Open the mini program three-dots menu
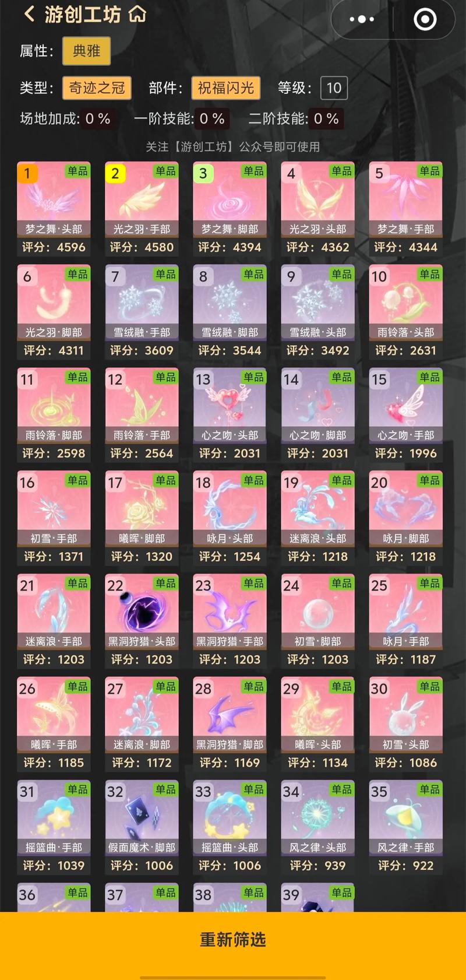The height and width of the screenshot is (980, 466). point(362,19)
